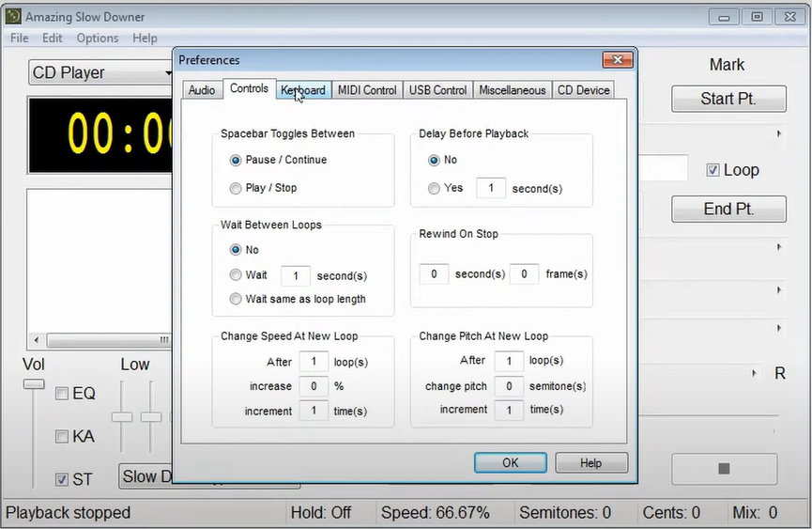Click the stop playback square button
This screenshot has width=812, height=529.
pos(724,469)
